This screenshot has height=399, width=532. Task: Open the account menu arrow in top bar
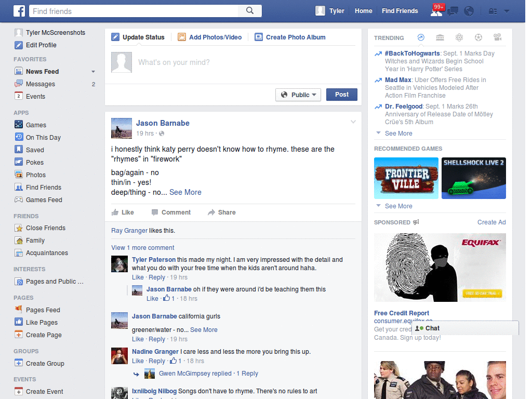[x=507, y=11]
